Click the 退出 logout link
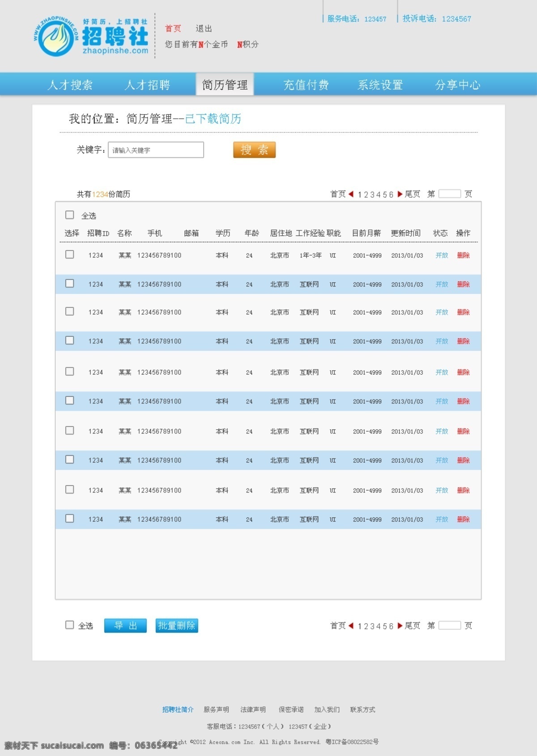 204,29
